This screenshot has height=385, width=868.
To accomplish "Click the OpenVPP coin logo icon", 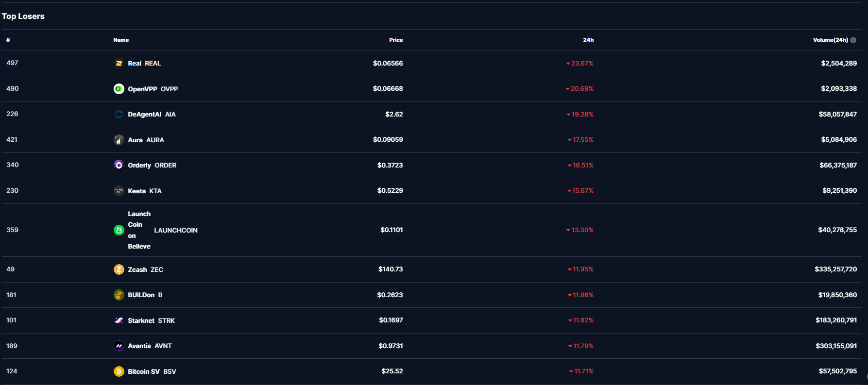I will click(119, 89).
